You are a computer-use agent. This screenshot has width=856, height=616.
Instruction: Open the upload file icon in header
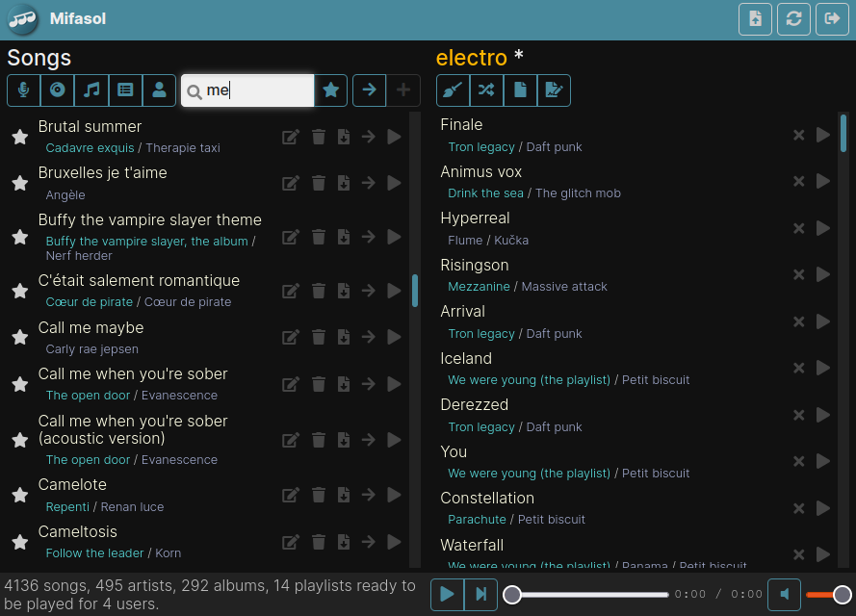pyautogui.click(x=755, y=19)
